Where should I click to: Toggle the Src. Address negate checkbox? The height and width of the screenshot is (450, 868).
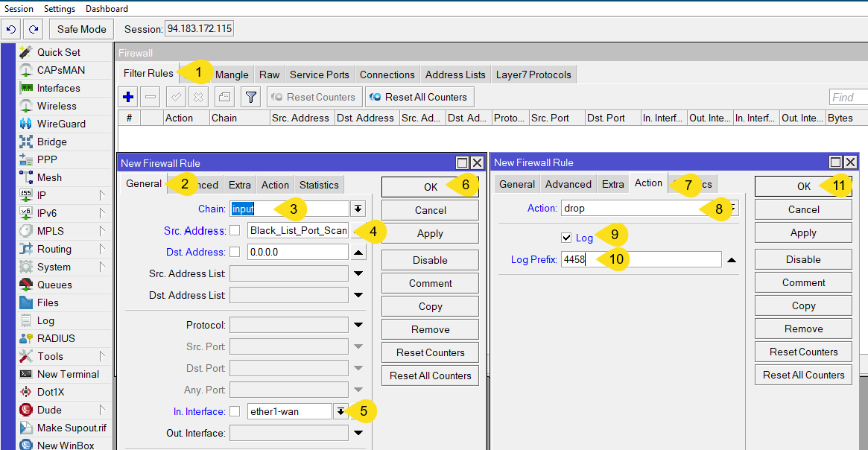tap(235, 230)
